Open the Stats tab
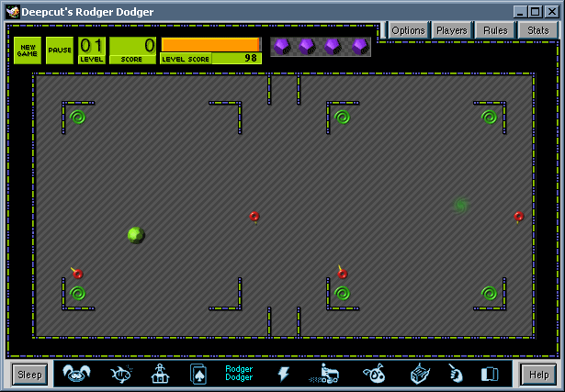Viewport: 565px width, 392px height. pyautogui.click(x=538, y=30)
